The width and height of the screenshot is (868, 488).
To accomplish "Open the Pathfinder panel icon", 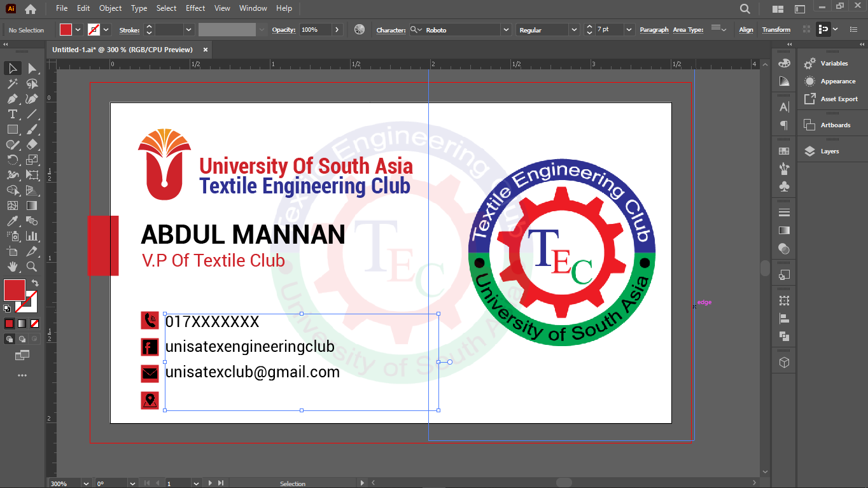I will tap(784, 336).
